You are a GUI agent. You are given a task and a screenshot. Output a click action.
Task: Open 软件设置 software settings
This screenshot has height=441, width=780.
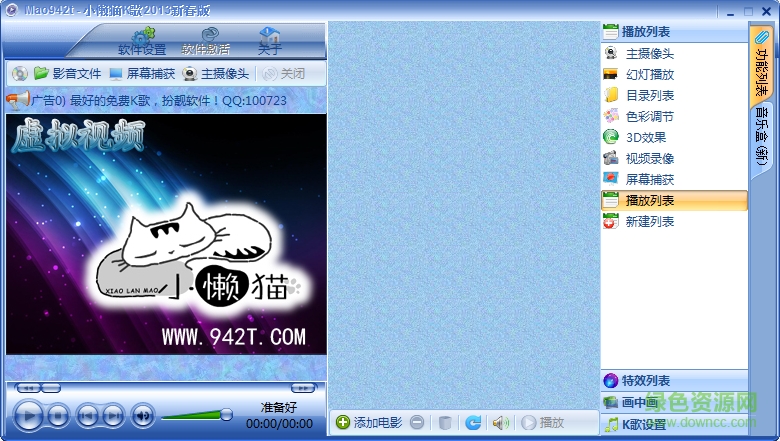point(142,42)
